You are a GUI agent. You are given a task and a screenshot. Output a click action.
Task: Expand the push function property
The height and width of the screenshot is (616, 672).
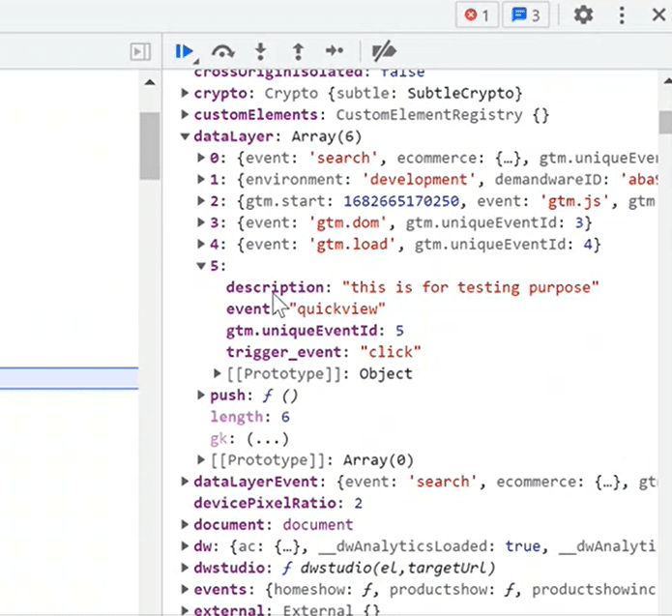(x=201, y=395)
